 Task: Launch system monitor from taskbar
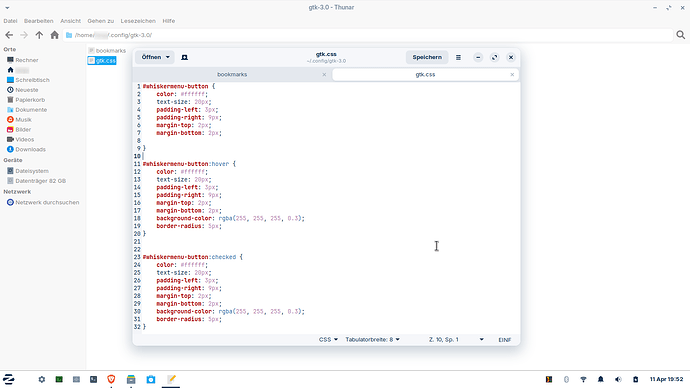click(59, 379)
